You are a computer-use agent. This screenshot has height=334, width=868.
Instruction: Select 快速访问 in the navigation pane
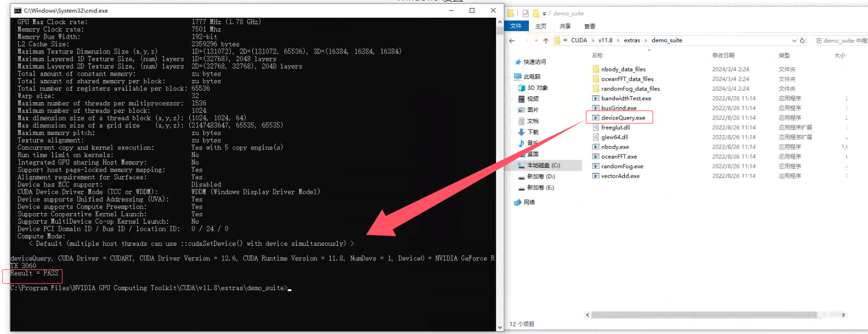[534, 62]
